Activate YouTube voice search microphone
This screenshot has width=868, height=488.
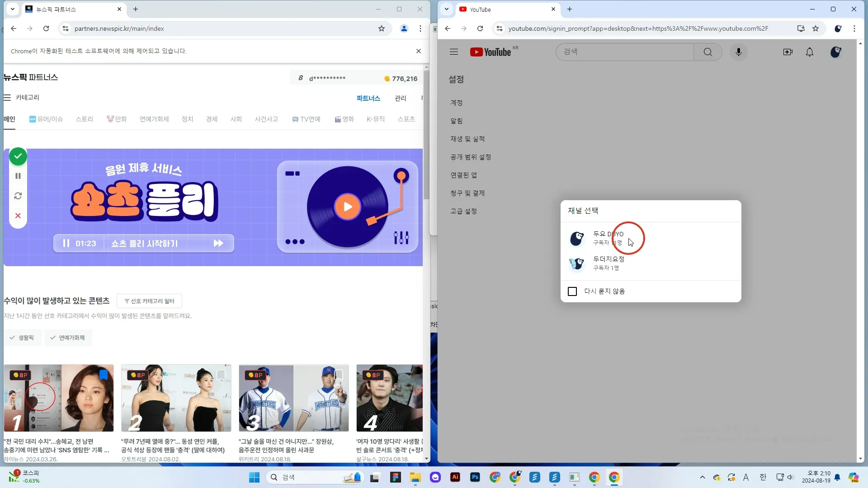739,52
